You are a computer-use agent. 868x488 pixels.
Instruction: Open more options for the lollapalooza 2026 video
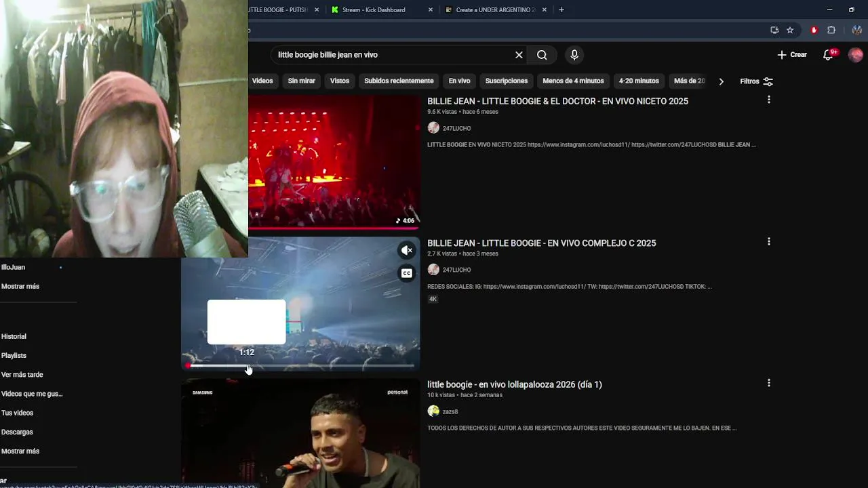[x=768, y=383]
